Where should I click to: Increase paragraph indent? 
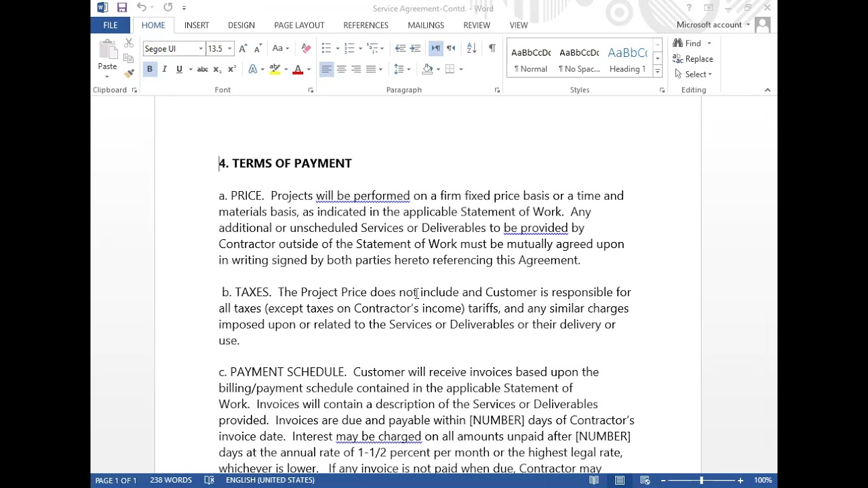415,48
